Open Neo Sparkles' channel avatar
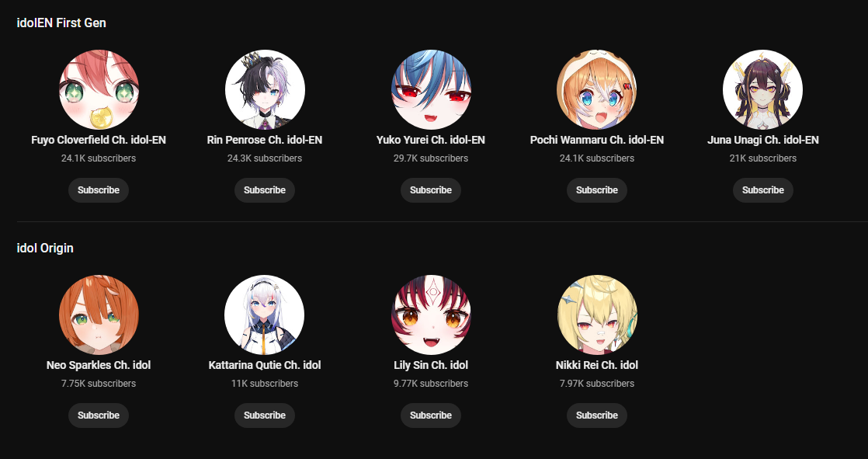 (x=99, y=315)
